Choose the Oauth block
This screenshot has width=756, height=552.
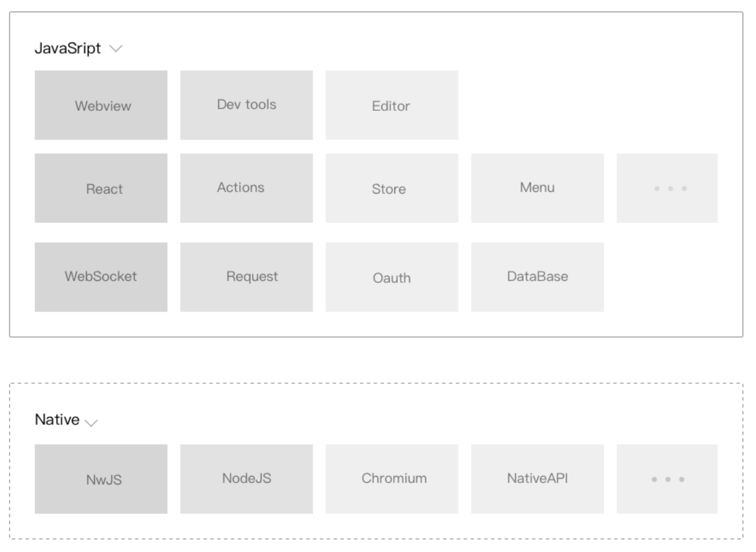point(392,277)
